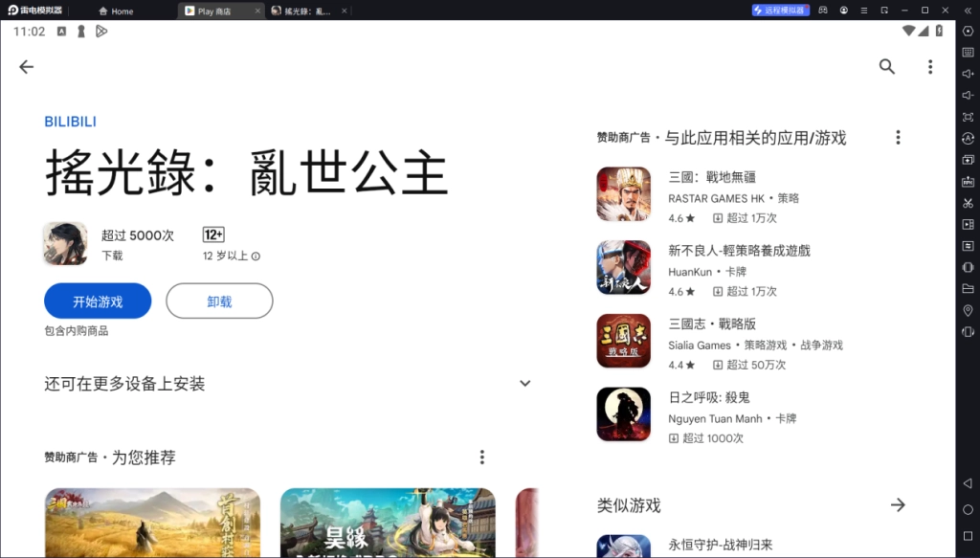Open the keyboard mapping tool

[969, 53]
